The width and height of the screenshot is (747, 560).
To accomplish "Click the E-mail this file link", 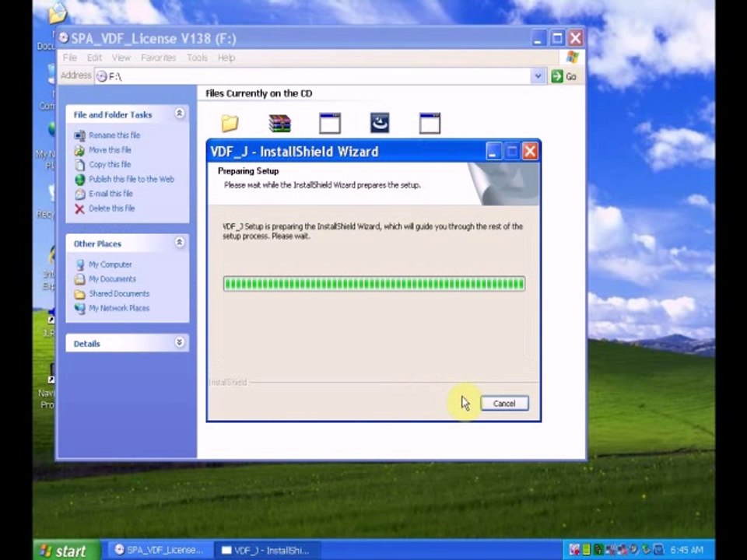I will click(x=111, y=194).
